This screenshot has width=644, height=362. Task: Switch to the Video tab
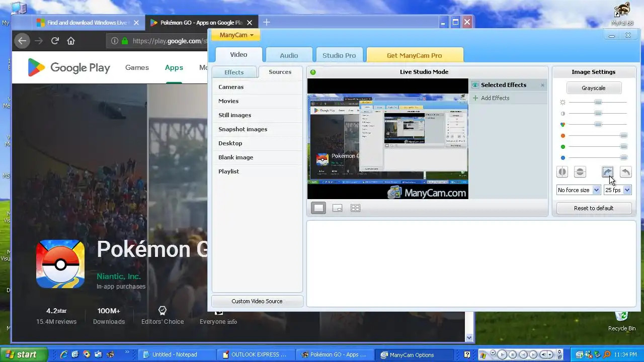(238, 55)
